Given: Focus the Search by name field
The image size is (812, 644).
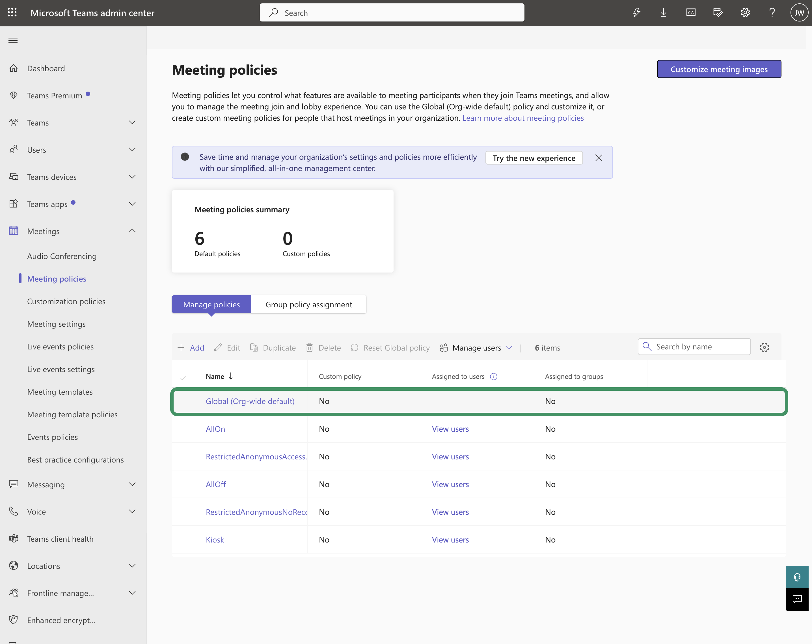Looking at the screenshot, I should coord(694,347).
